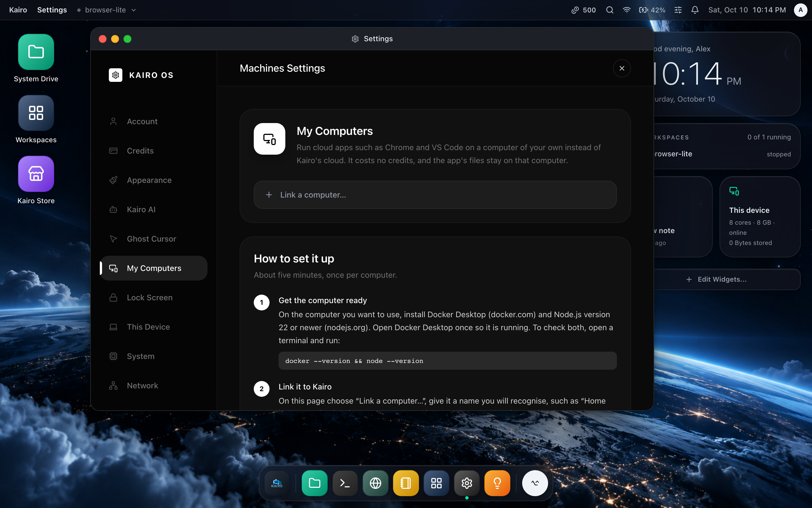The image size is (812, 508).
Task: Click the KAIRO OS gear logo in sidebar
Action: (x=115, y=75)
